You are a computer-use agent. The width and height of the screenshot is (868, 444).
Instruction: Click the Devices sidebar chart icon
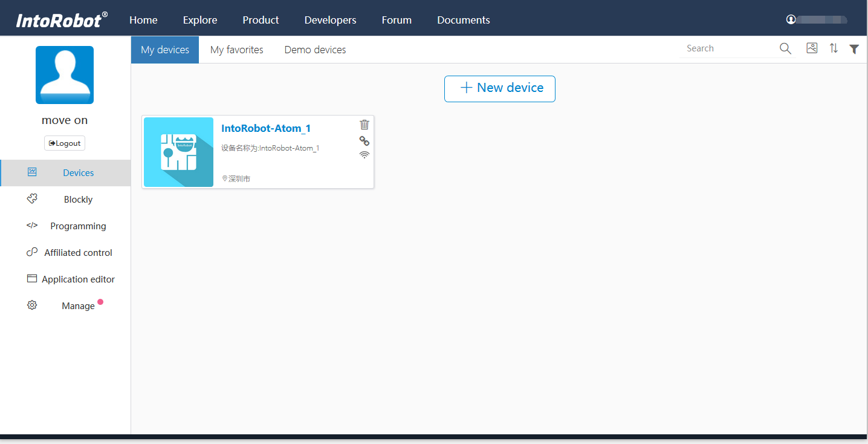pyautogui.click(x=32, y=172)
